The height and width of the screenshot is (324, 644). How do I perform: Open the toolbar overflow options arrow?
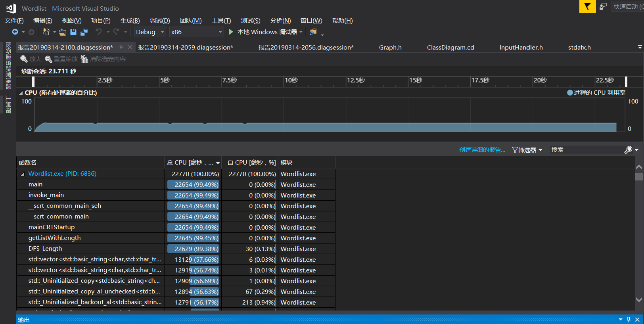(x=322, y=34)
